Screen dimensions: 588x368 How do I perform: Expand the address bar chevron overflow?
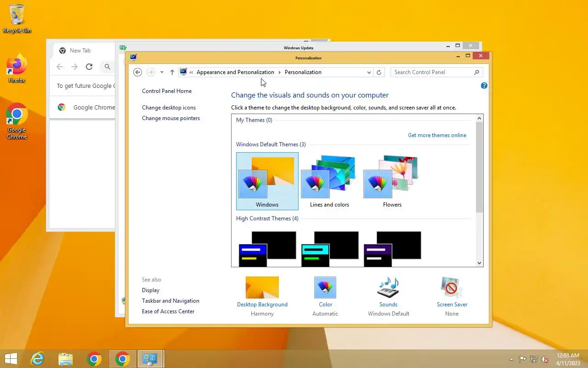[191, 72]
